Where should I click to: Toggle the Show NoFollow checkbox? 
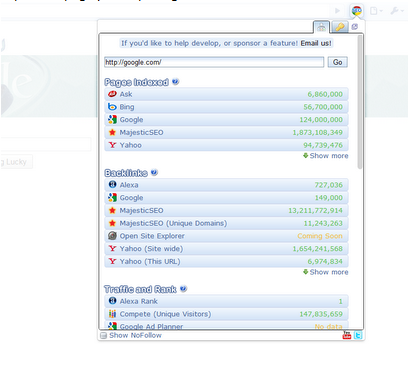tap(103, 335)
